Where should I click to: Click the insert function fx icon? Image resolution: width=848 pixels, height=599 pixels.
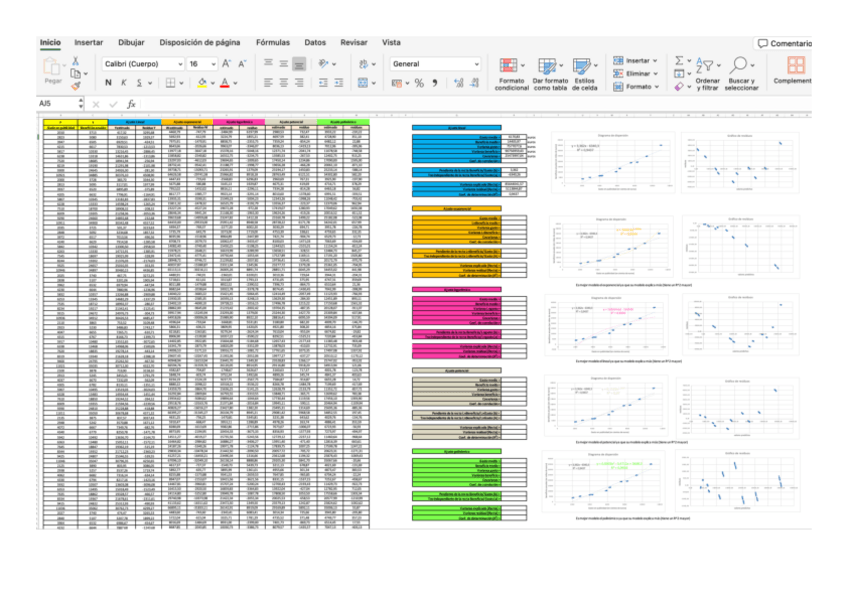(131, 104)
